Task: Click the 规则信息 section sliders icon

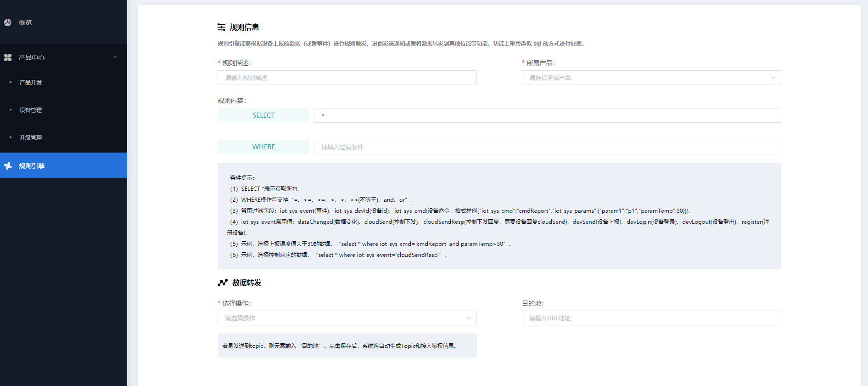Action: point(222,27)
